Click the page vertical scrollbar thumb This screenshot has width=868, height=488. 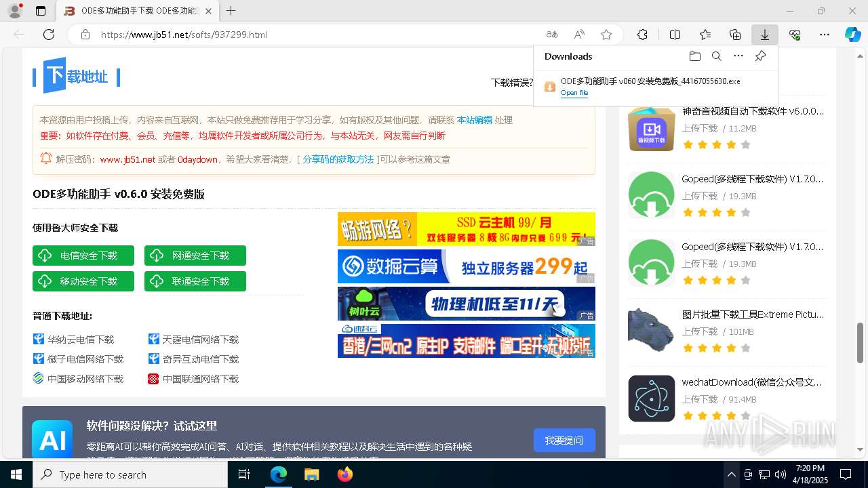[x=861, y=343]
